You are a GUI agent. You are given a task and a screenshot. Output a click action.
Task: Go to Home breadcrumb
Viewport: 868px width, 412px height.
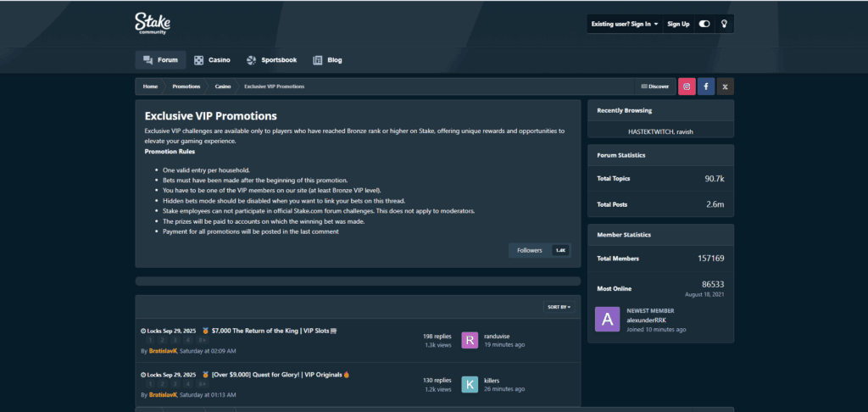(150, 86)
